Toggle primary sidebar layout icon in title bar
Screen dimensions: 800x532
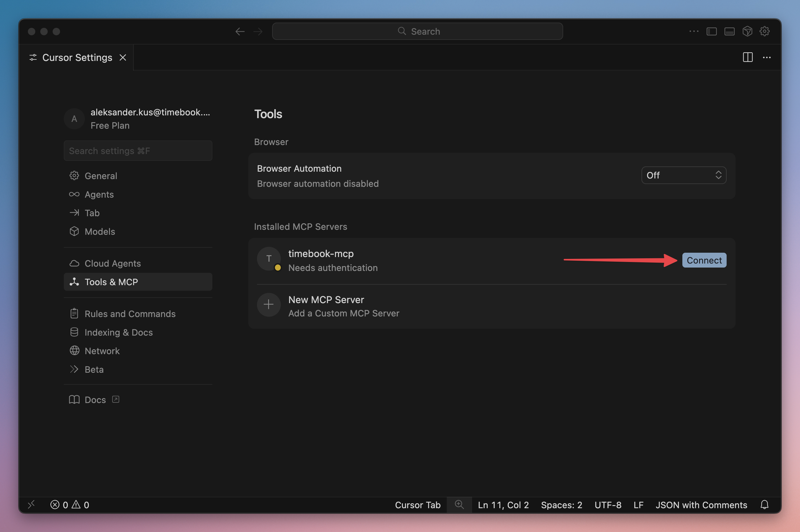tap(711, 32)
